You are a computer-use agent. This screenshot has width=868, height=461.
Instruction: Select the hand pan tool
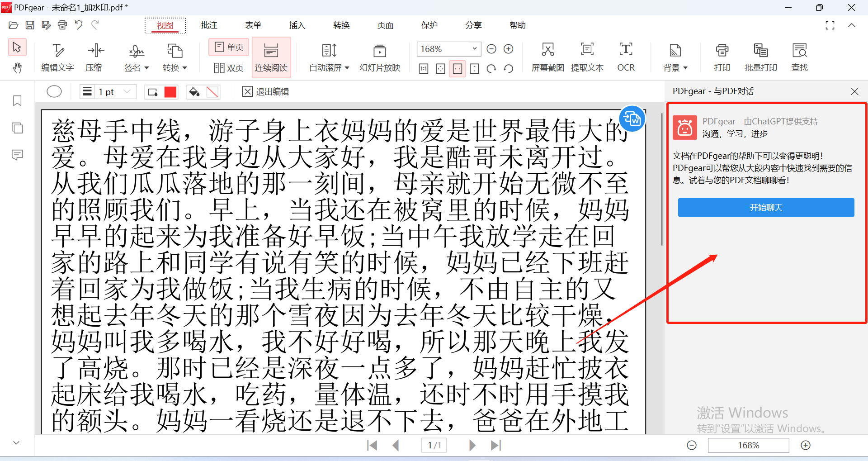(x=17, y=68)
